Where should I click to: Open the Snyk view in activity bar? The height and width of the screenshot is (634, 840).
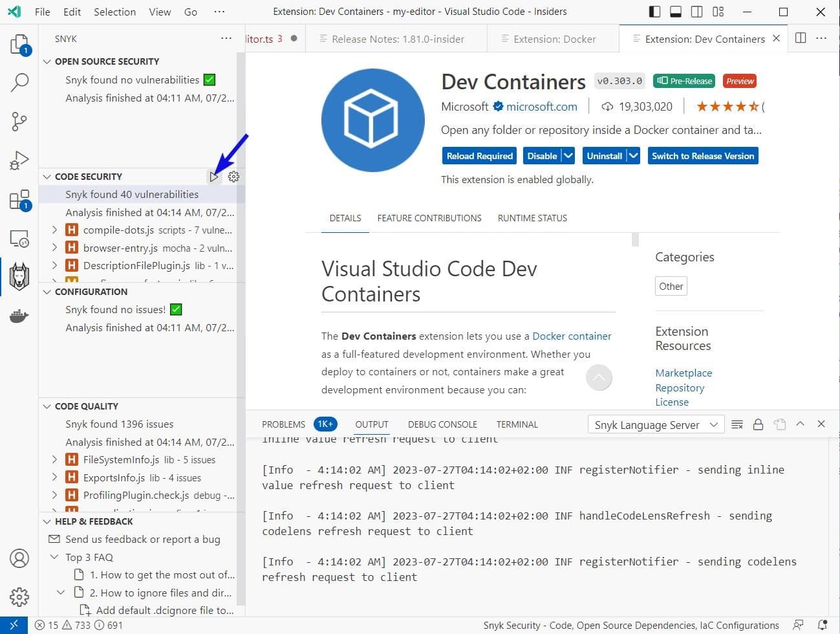tap(19, 277)
